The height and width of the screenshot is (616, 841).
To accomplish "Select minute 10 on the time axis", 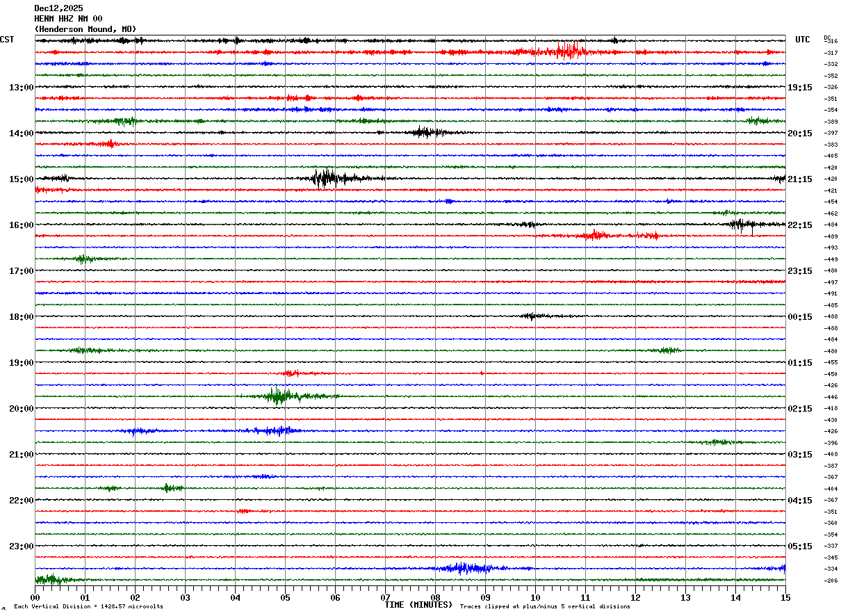I will 535,597.
